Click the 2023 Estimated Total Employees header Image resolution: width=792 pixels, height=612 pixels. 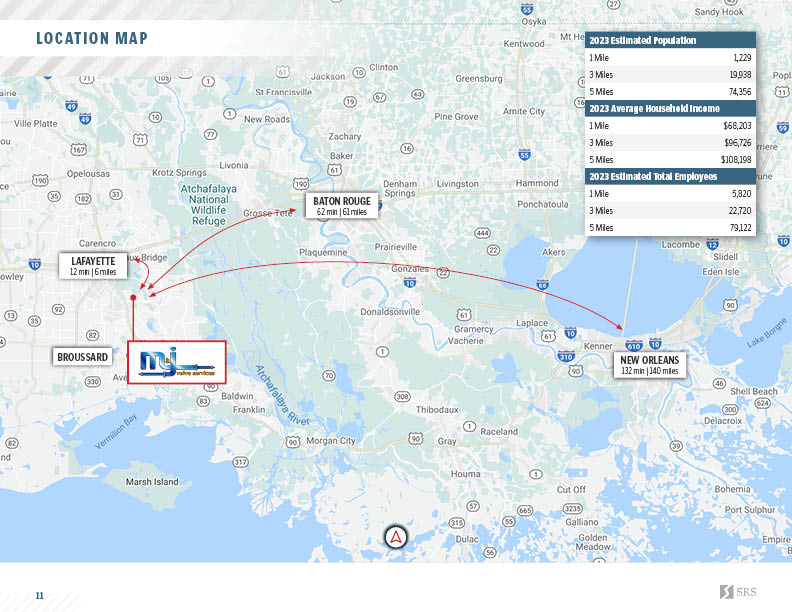(670, 176)
